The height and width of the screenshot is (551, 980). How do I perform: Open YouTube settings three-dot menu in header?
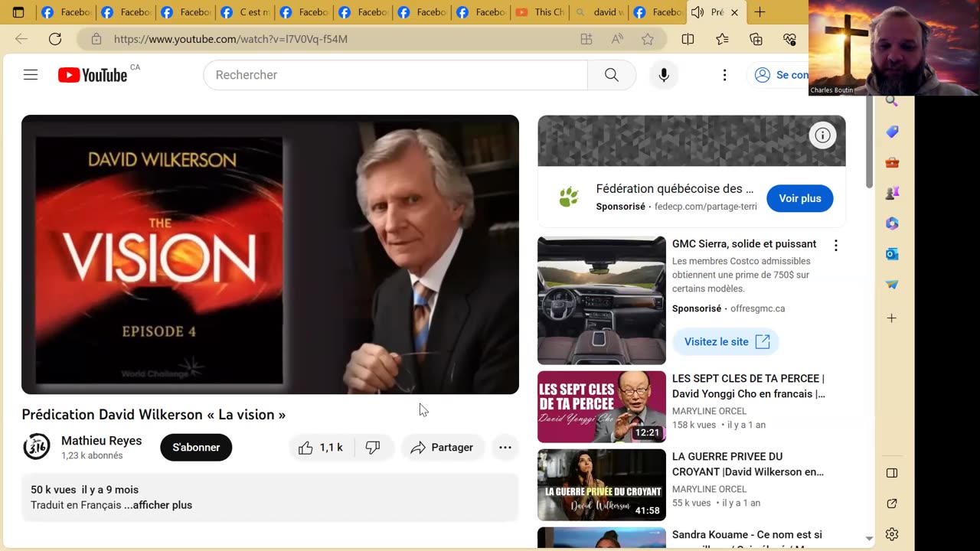click(724, 75)
